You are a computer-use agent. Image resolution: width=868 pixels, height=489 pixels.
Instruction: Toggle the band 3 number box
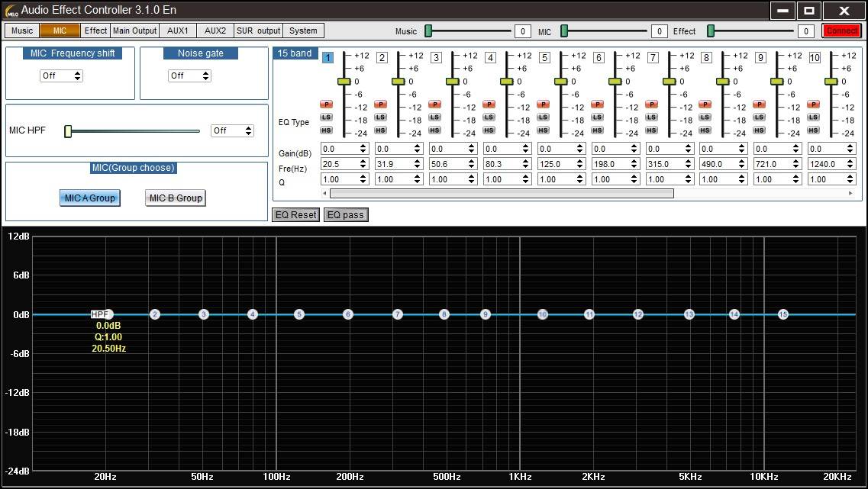click(x=436, y=57)
